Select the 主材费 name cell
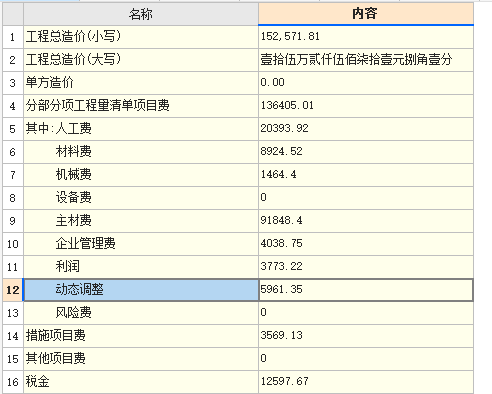This screenshot has width=492, height=394. [141, 221]
